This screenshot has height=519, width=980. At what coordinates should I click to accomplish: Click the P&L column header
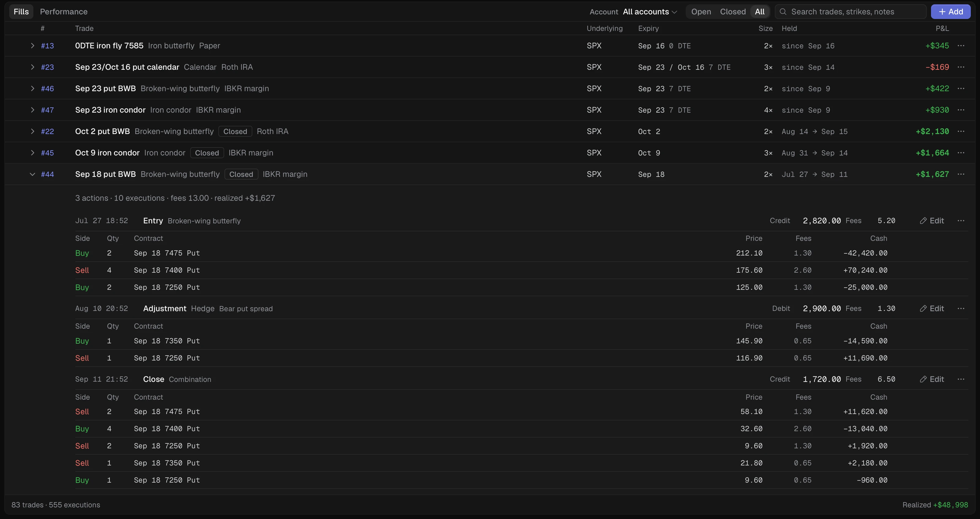point(942,28)
